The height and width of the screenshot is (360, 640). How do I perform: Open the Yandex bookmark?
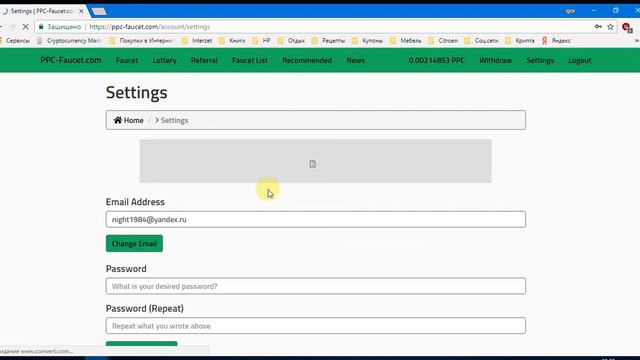tap(556, 41)
